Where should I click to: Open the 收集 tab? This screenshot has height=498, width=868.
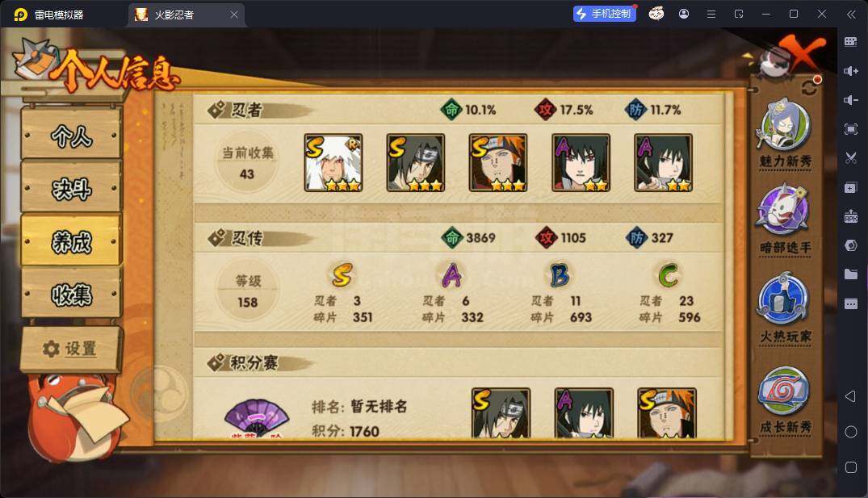click(71, 295)
